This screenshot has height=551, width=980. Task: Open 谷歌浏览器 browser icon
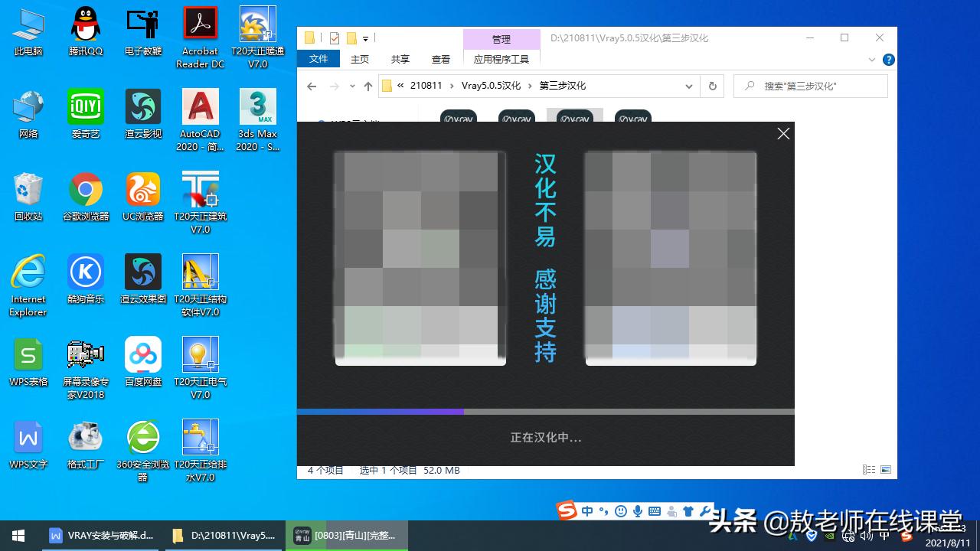(85, 187)
